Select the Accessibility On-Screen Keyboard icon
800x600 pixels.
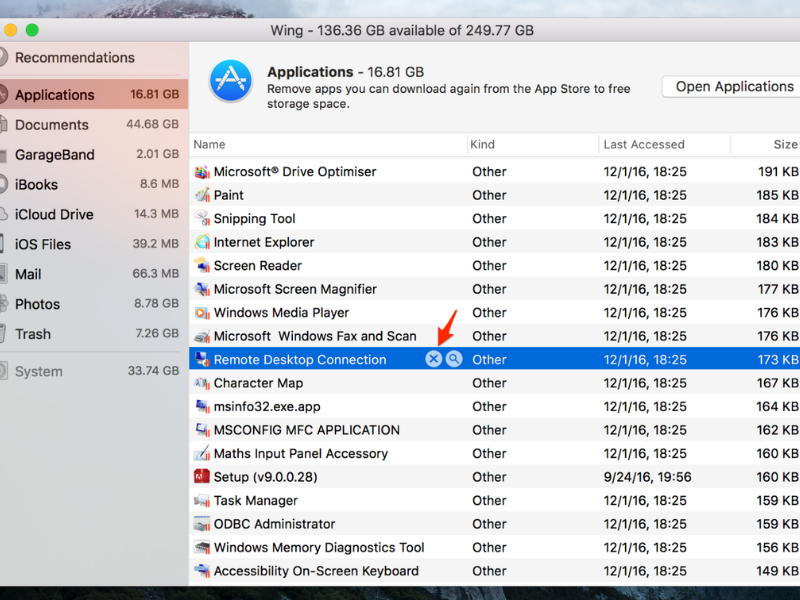tap(202, 571)
